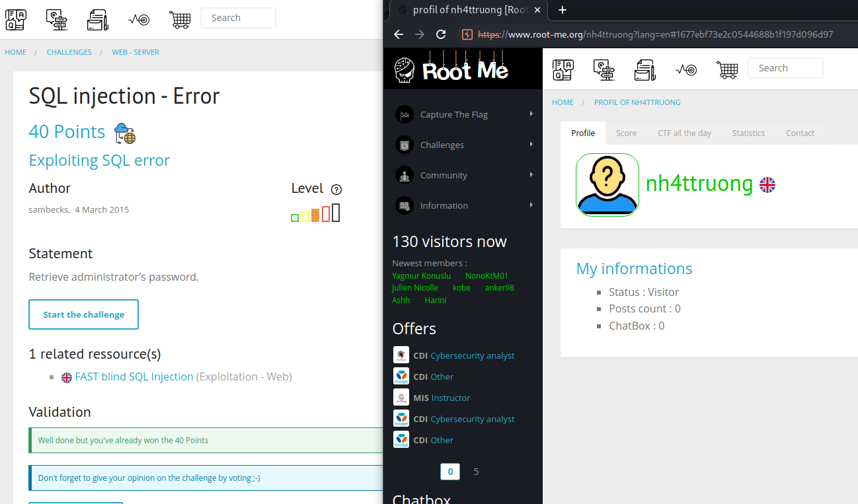Viewport: 858px width, 504px height.
Task: Open the Contact tab
Action: (800, 133)
